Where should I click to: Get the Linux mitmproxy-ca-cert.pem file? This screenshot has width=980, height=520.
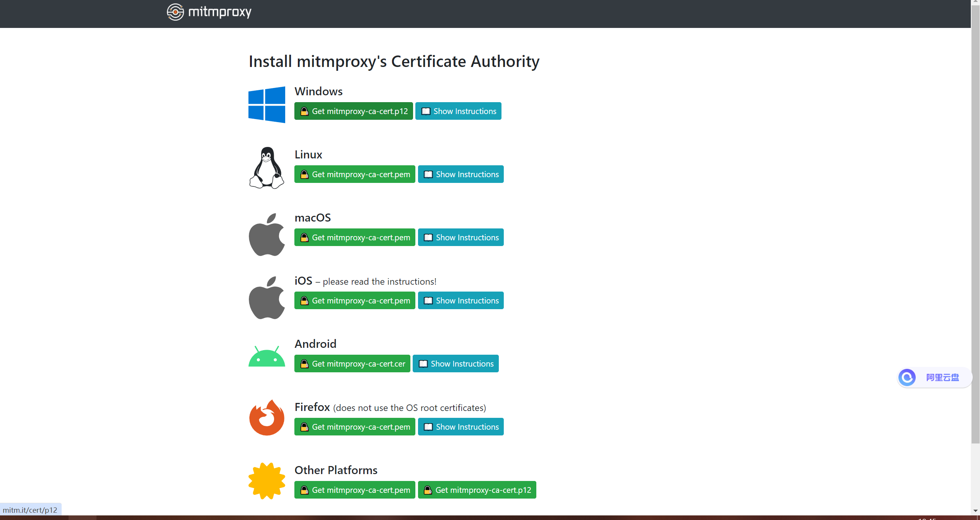click(354, 174)
